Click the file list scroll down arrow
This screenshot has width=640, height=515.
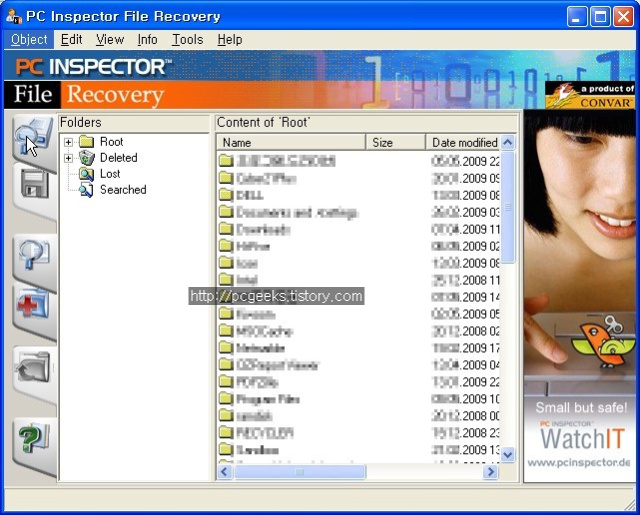(x=507, y=454)
